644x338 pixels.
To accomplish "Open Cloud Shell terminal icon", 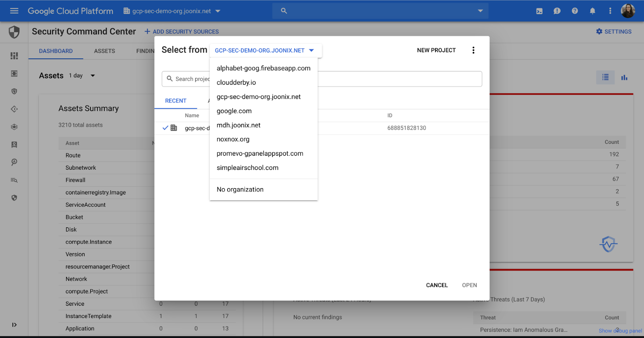I will click(x=539, y=11).
